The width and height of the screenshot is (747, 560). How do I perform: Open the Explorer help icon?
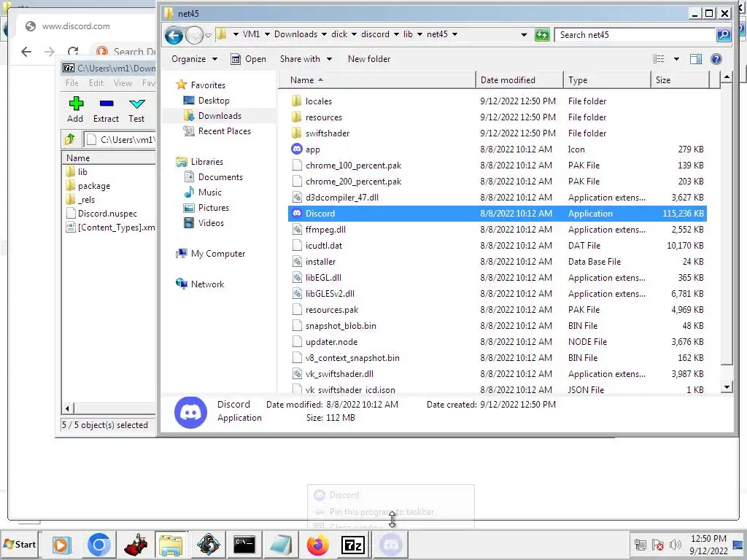(x=716, y=59)
